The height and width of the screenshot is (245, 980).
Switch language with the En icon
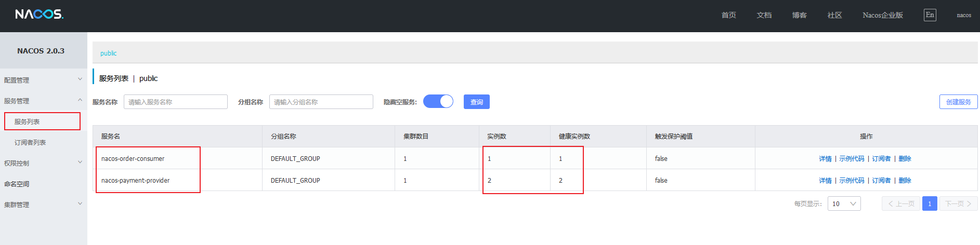[x=930, y=15]
